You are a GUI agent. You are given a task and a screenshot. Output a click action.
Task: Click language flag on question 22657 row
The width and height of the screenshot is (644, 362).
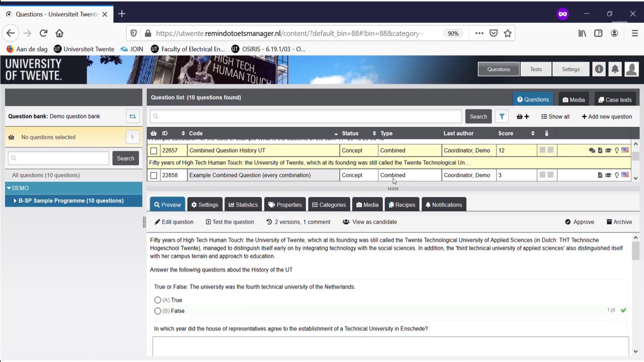625,150
